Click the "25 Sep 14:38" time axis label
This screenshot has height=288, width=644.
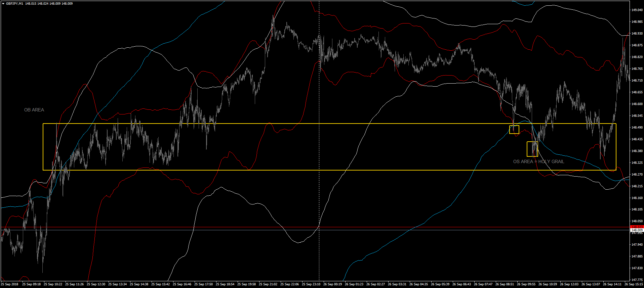coord(139,284)
